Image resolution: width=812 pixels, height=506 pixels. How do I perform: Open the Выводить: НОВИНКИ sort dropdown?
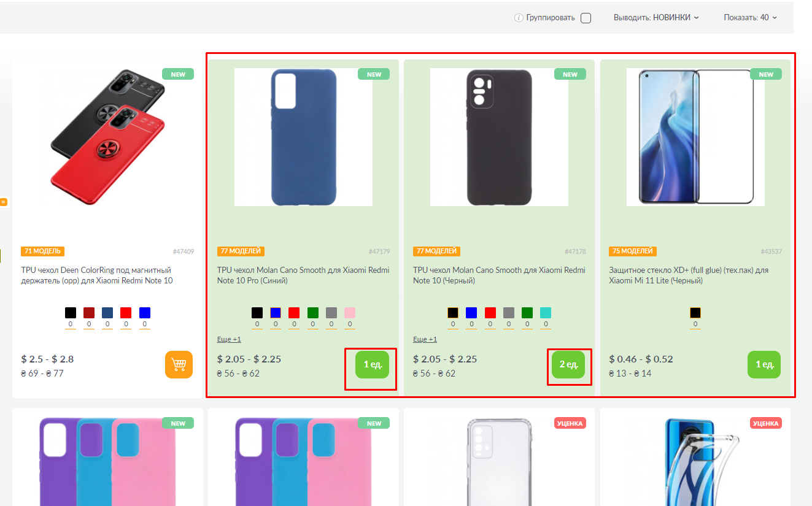pos(656,18)
